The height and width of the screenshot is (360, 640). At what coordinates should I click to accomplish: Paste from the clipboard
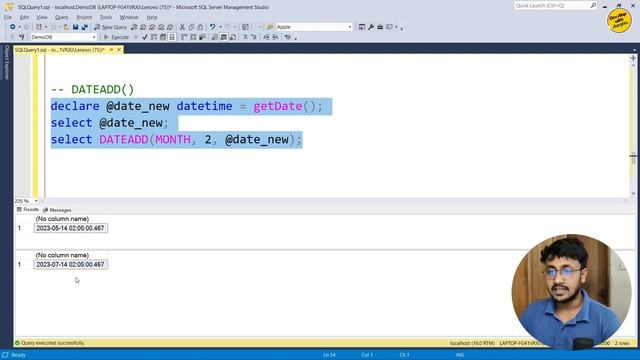200,27
